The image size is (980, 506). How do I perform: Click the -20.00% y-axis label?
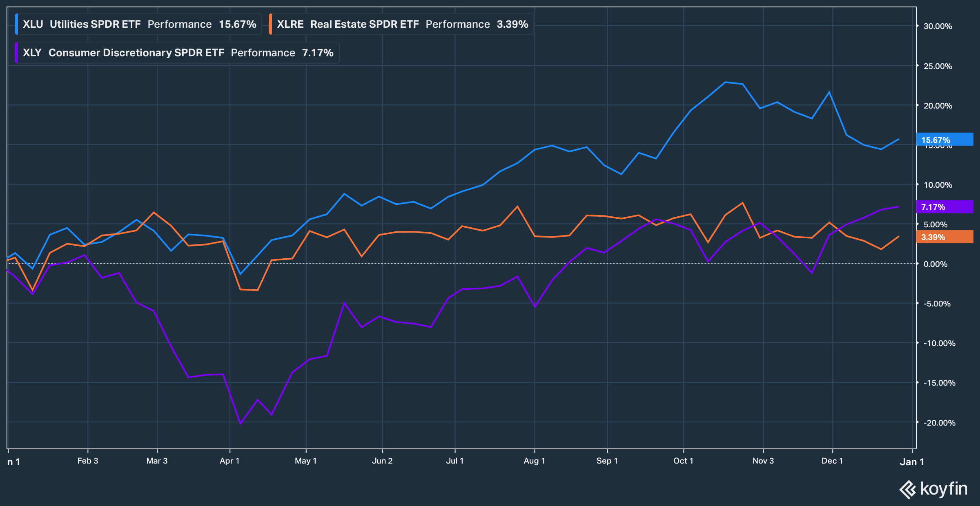pos(939,423)
